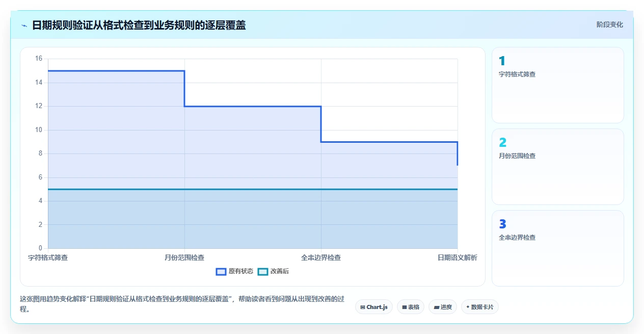Click the y-axis value 0
644x334 pixels.
click(41, 248)
